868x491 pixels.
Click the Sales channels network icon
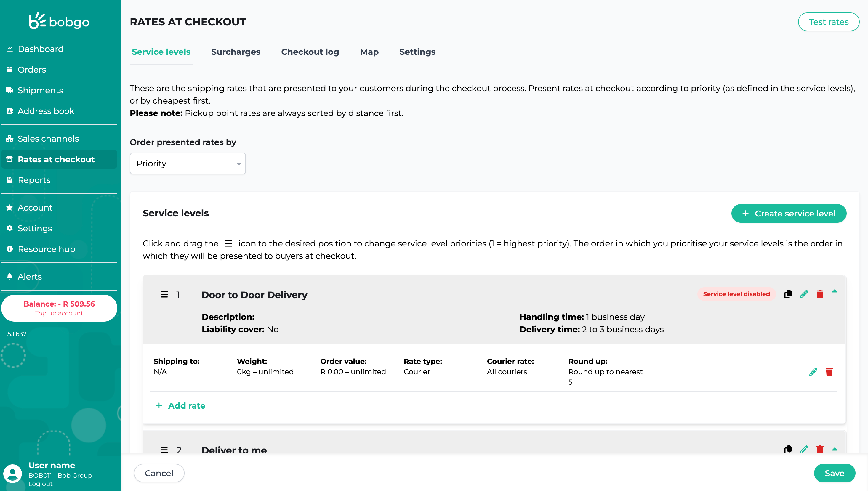9,139
